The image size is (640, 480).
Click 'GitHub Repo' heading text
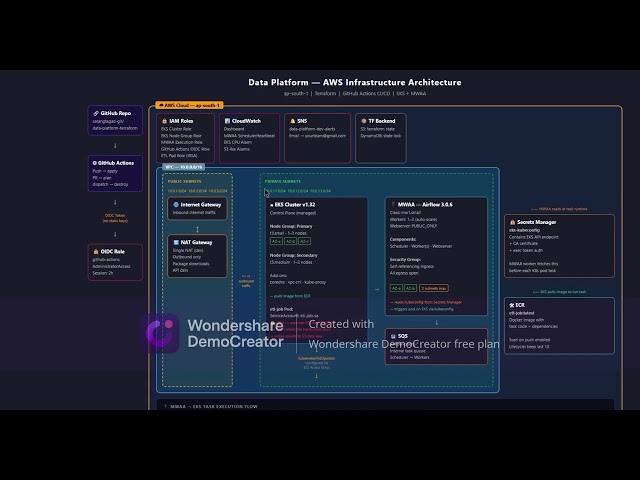(x=116, y=113)
